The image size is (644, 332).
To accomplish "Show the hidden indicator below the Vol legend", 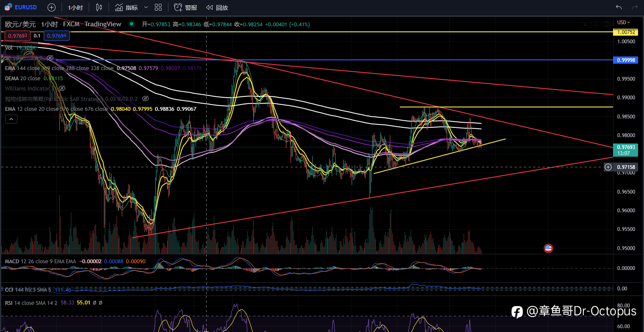I will (x=50, y=57).
